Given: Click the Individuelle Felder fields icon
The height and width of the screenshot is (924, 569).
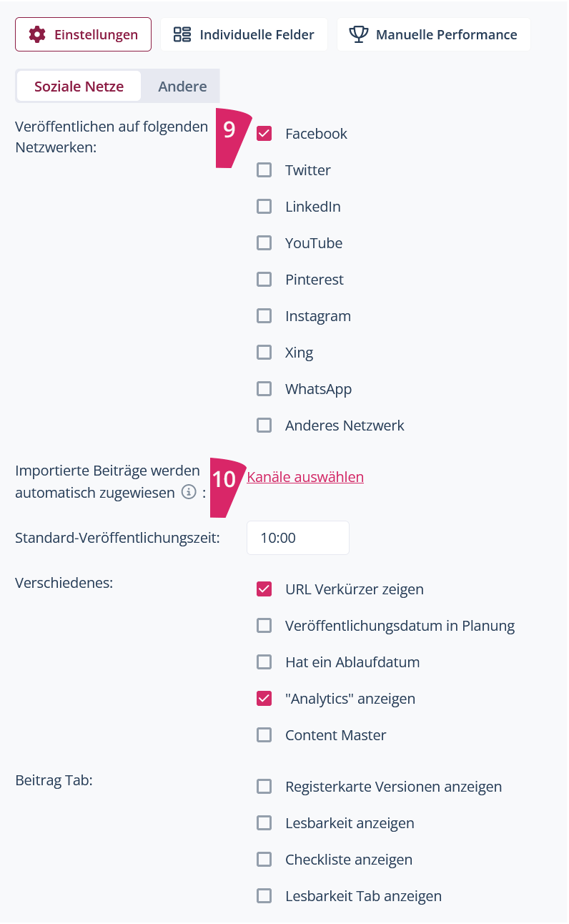Looking at the screenshot, I should 182,34.
